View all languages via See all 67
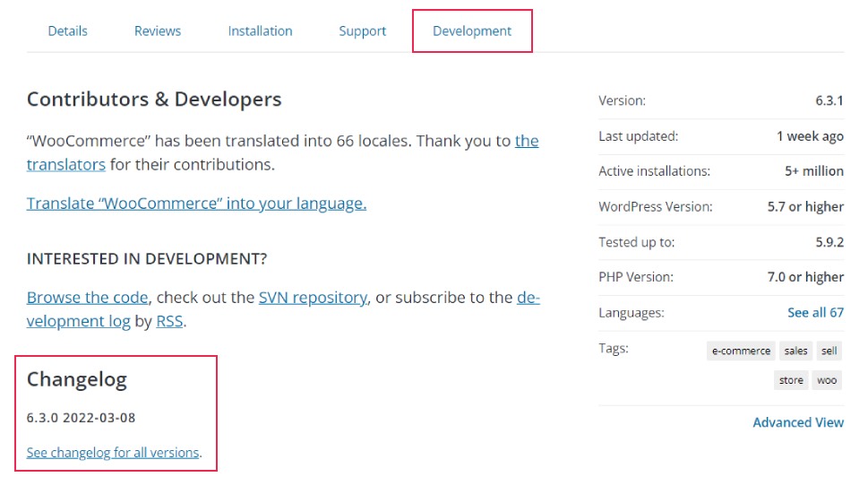Screen dimensions: 868x477 815,313
